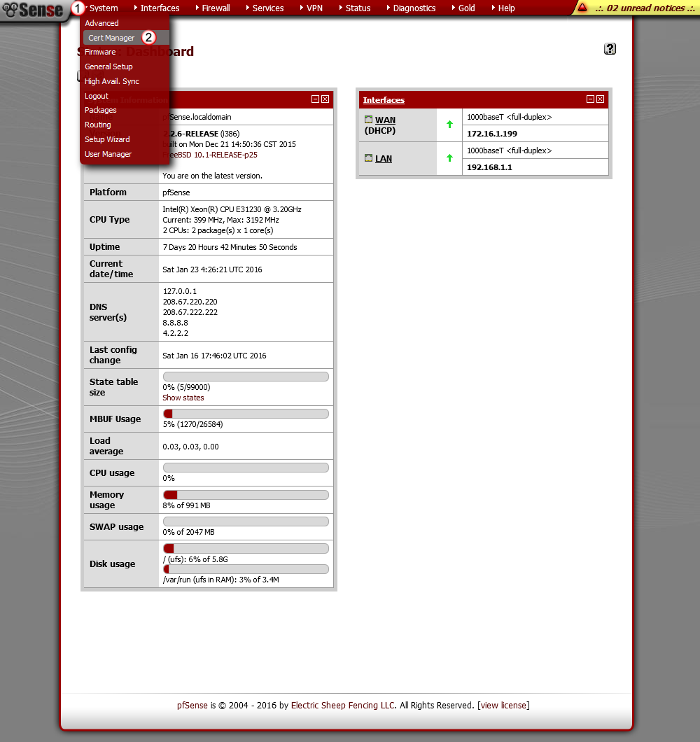
Task: Click the LAN green up arrow status
Action: 449,158
